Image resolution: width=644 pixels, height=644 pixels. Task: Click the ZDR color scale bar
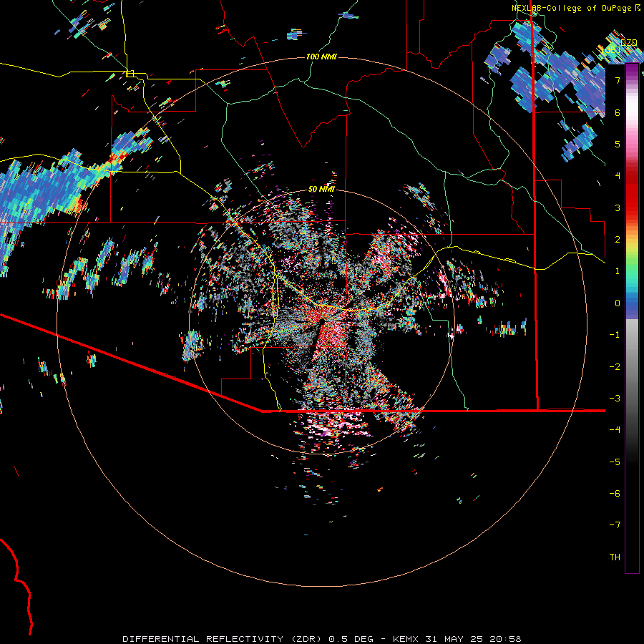pos(632,318)
